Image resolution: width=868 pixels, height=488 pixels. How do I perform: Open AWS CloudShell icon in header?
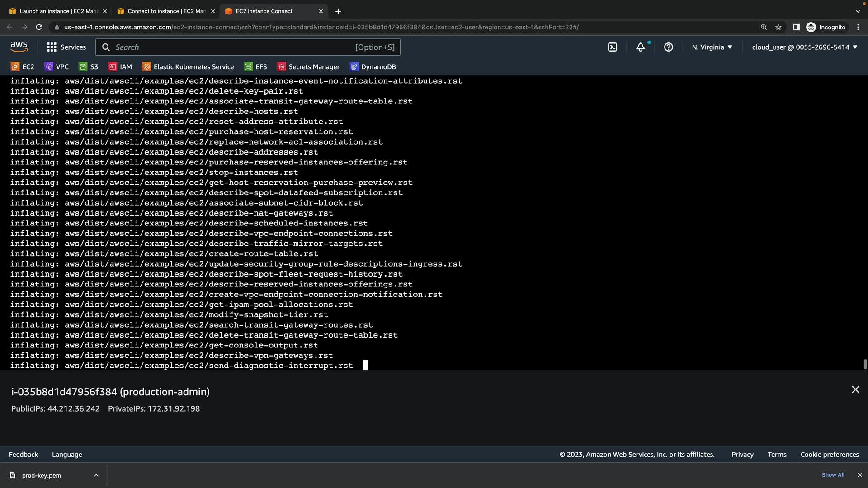612,47
